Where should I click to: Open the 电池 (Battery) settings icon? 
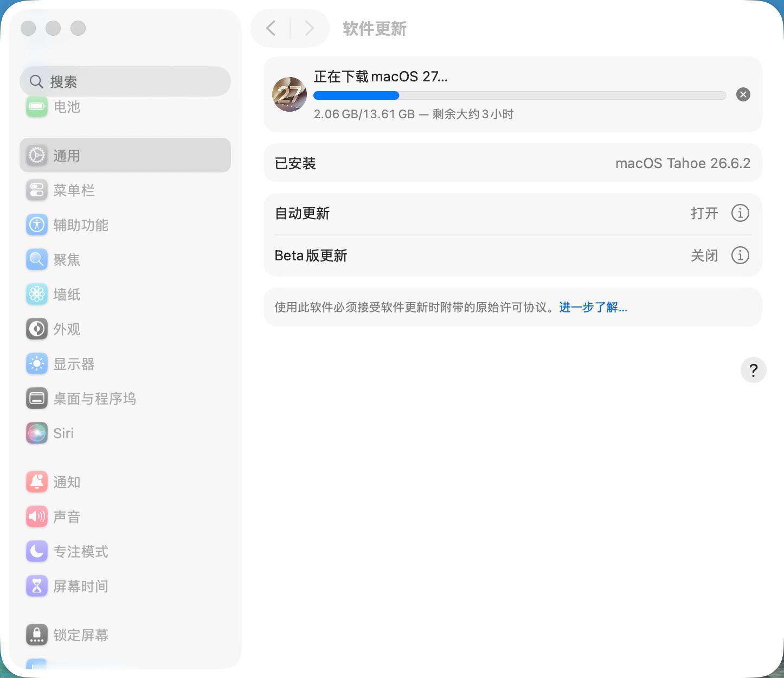tap(37, 106)
